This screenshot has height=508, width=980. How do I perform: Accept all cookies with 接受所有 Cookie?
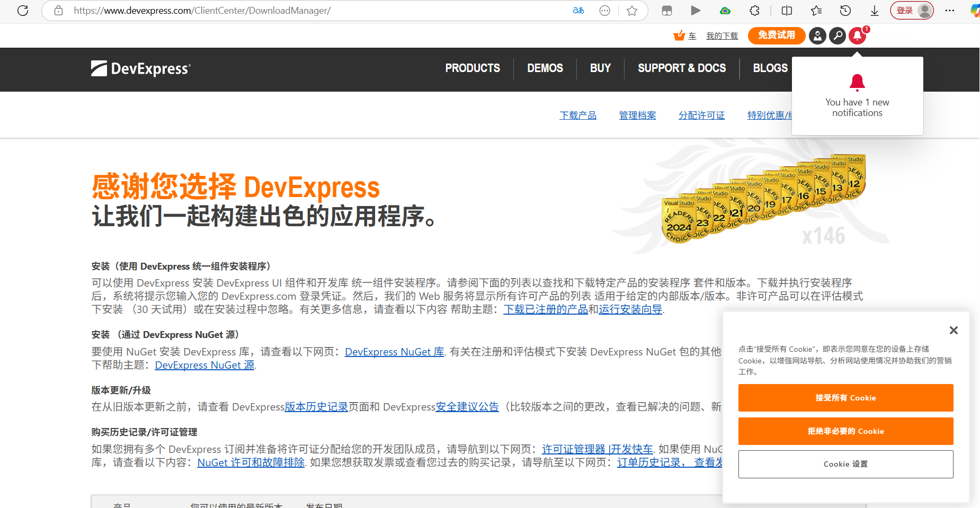pos(845,398)
